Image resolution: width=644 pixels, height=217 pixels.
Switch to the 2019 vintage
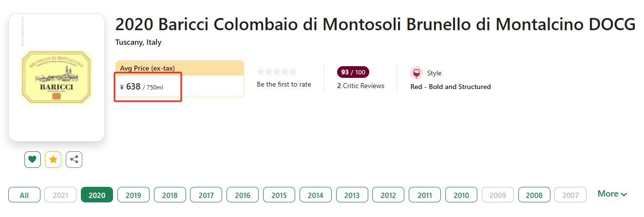click(x=133, y=195)
